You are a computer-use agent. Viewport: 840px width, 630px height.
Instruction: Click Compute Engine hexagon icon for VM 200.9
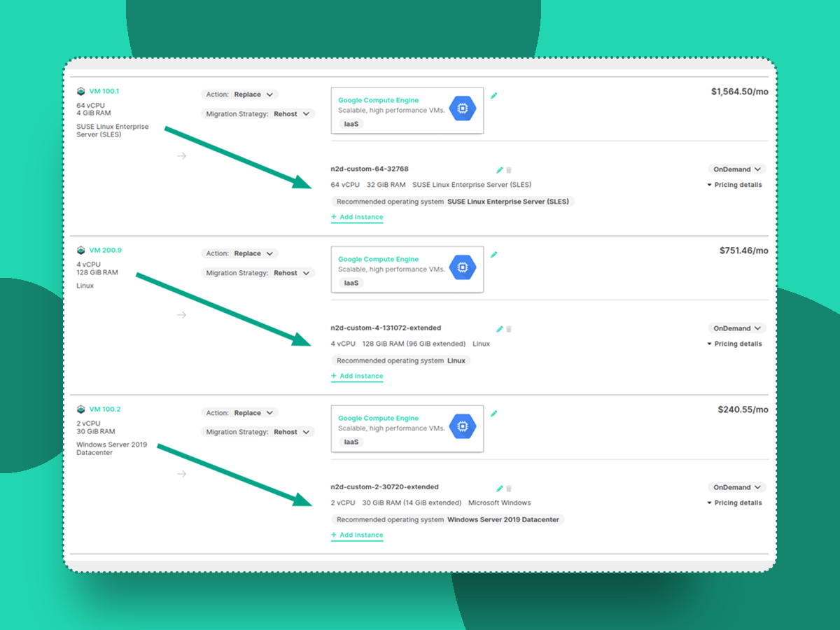(463, 267)
